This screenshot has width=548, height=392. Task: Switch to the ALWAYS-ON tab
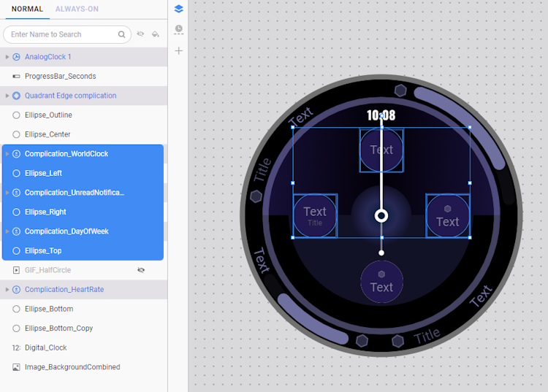(77, 9)
